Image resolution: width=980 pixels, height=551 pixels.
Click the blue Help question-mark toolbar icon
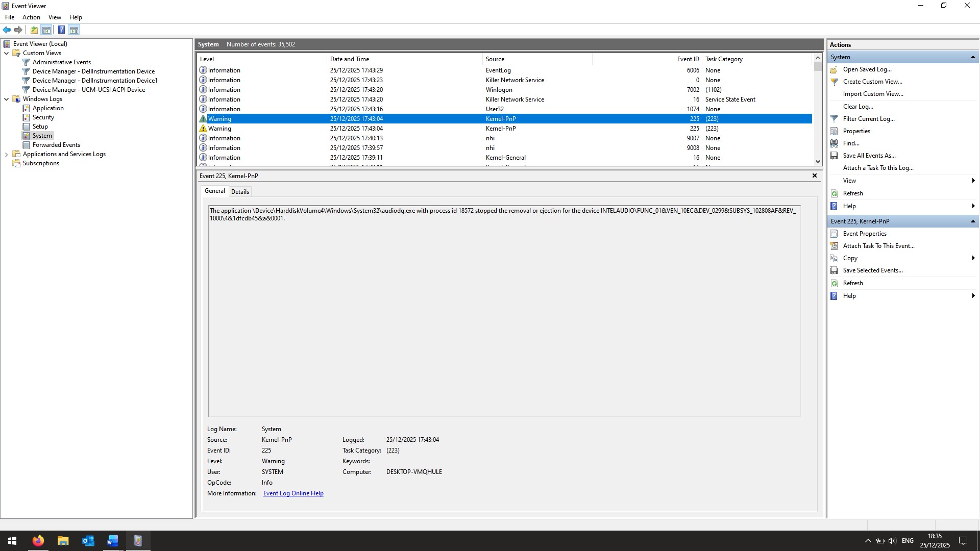[x=61, y=30]
